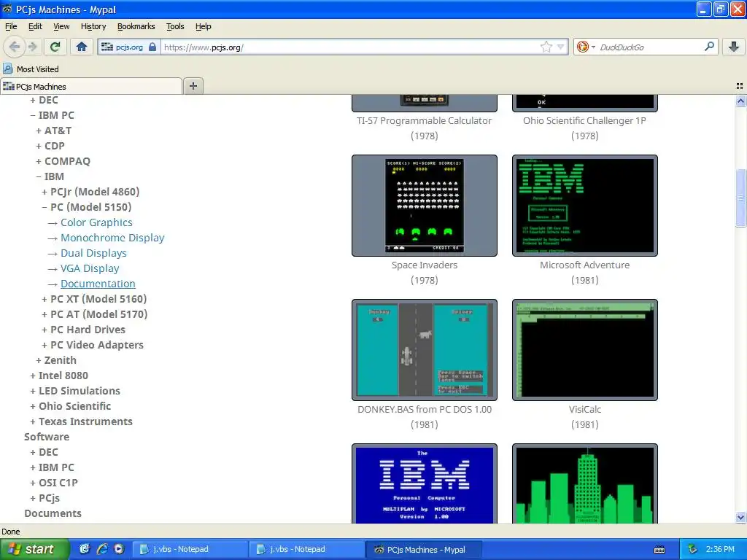
Task: Click the page scrollbar up arrow
Action: pos(741,101)
